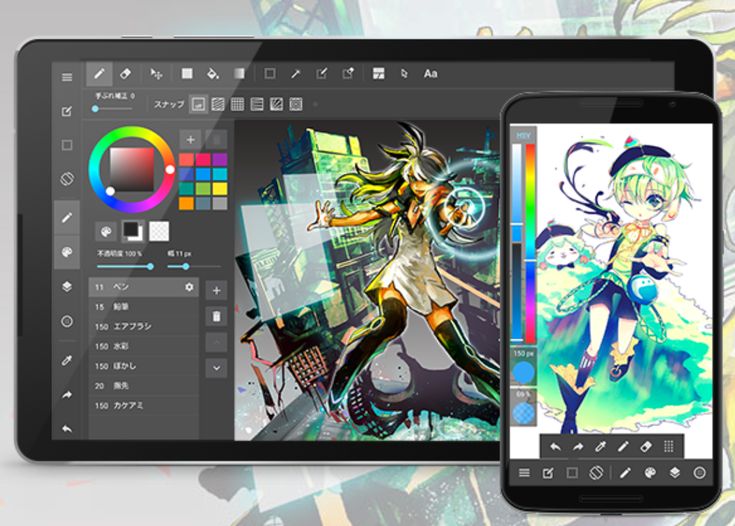Add a color to the palette with plus

(x=190, y=139)
